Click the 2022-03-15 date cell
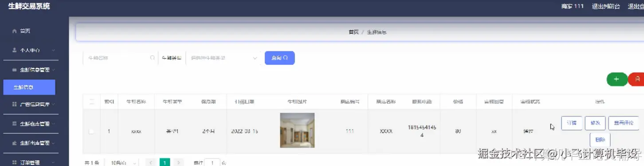Image resolution: width=644 pixels, height=166 pixels. 244,131
